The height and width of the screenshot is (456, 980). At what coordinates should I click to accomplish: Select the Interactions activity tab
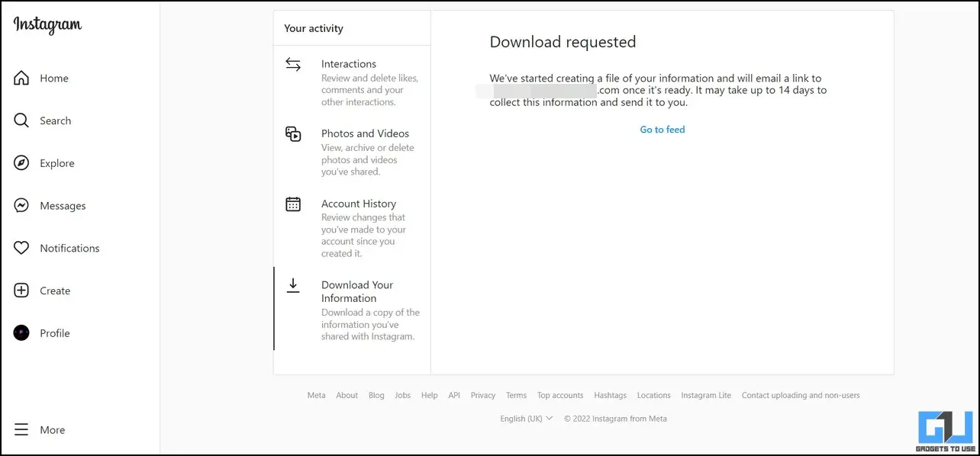coord(352,82)
